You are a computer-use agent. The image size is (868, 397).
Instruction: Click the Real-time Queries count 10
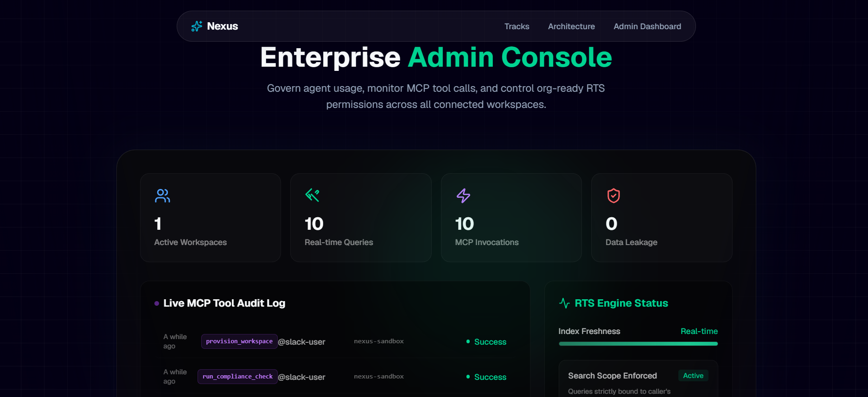(314, 224)
